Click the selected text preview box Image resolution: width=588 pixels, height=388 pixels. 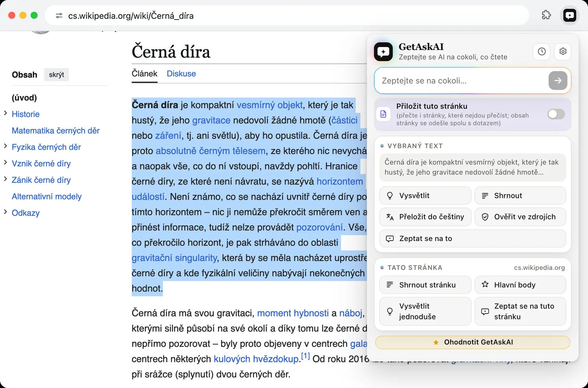(473, 167)
